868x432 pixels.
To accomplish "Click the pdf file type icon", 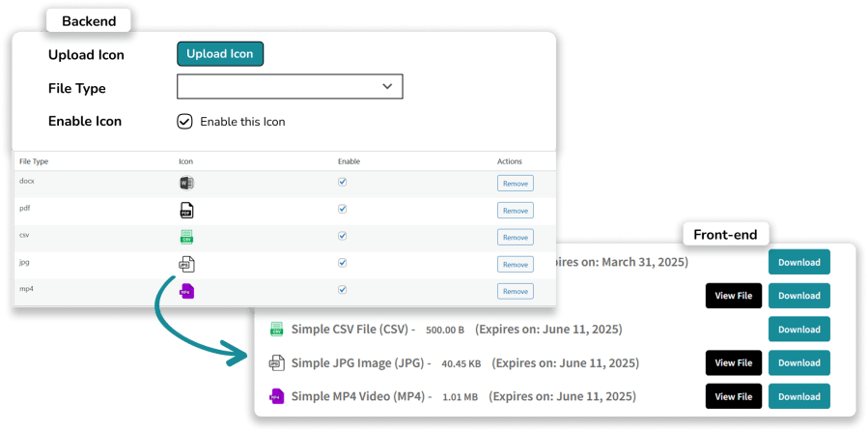I will [x=186, y=210].
